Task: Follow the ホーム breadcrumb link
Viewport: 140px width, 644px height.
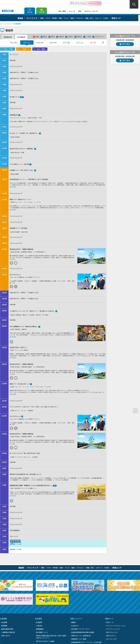Action: click(x=2, y=24)
